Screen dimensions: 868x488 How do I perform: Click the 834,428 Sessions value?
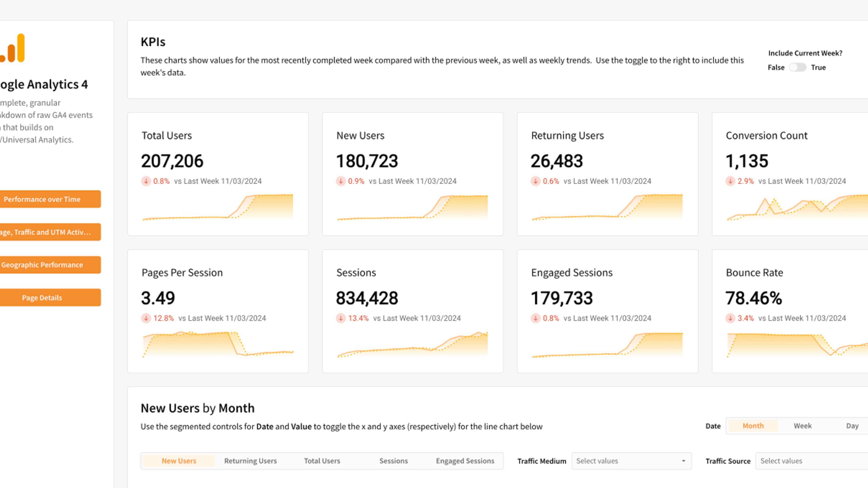pyautogui.click(x=367, y=298)
